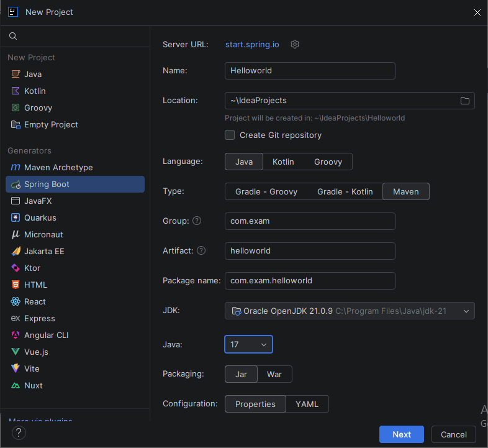The height and width of the screenshot is (448, 488).
Task: Click the Kotlin logo icon
Action: 16,91
